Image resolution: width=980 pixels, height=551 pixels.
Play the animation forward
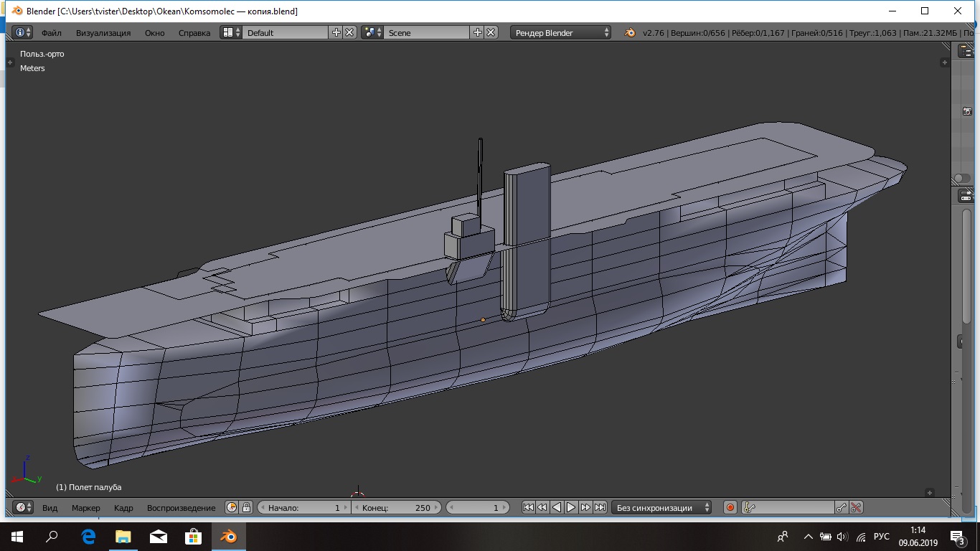pos(571,507)
